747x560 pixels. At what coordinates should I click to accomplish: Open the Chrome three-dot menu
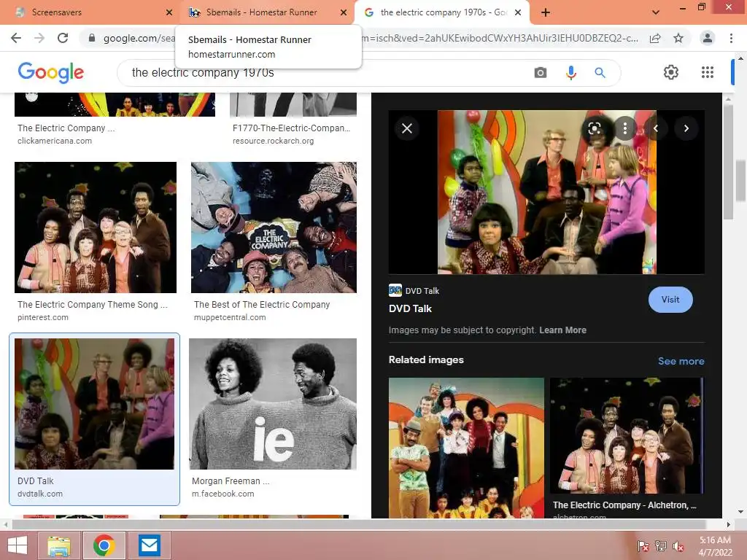[731, 38]
